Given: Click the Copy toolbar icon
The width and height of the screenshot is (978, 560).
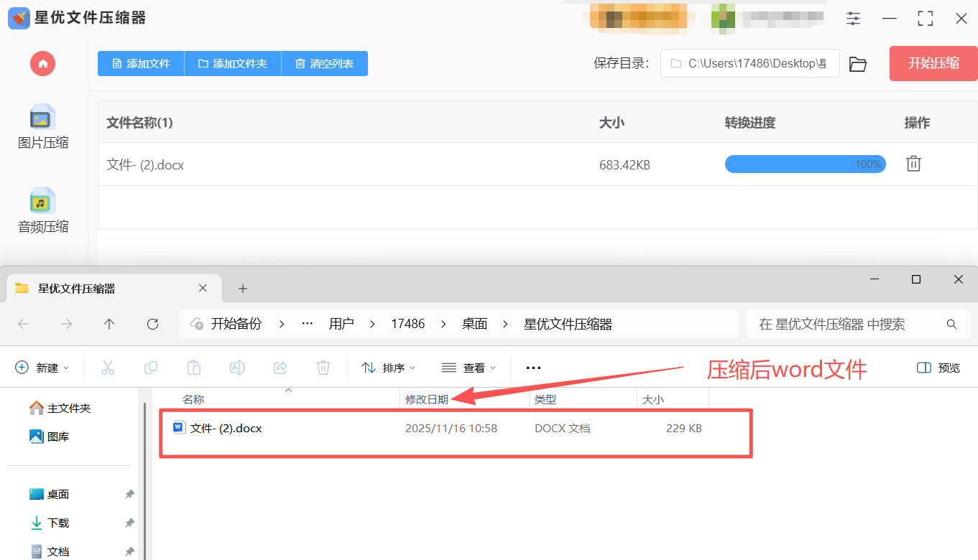Looking at the screenshot, I should [151, 368].
